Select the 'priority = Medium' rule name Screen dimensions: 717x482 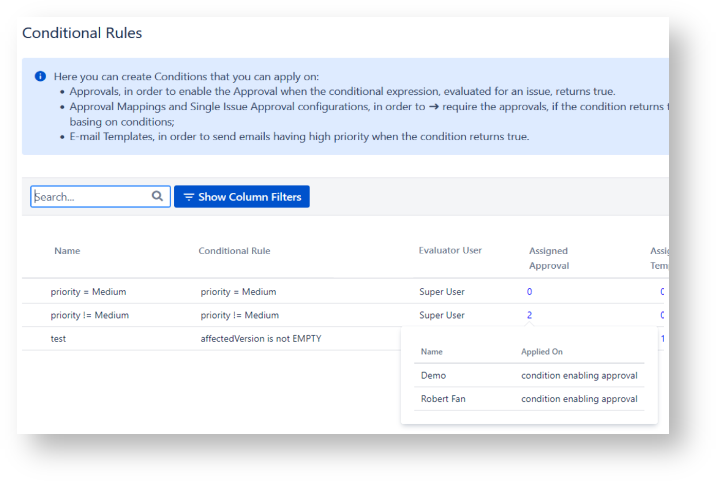point(88,292)
